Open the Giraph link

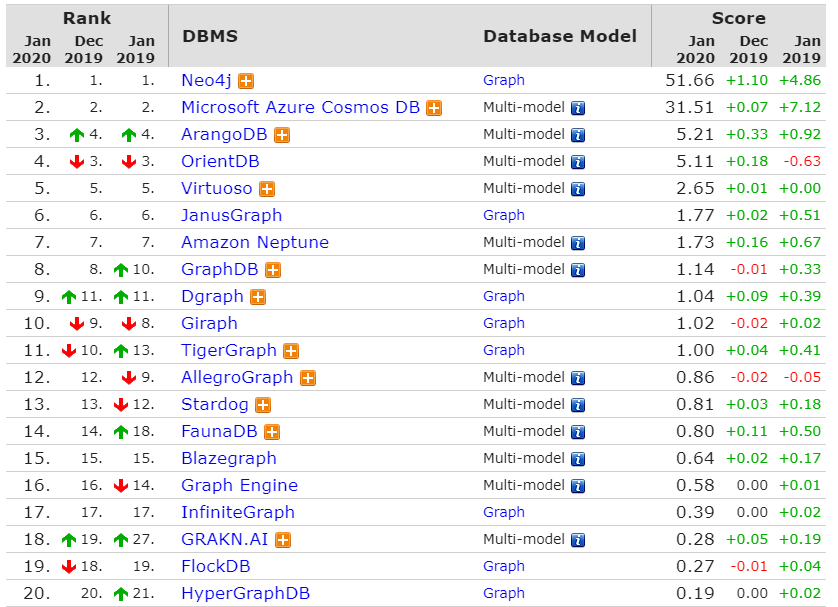pos(209,323)
